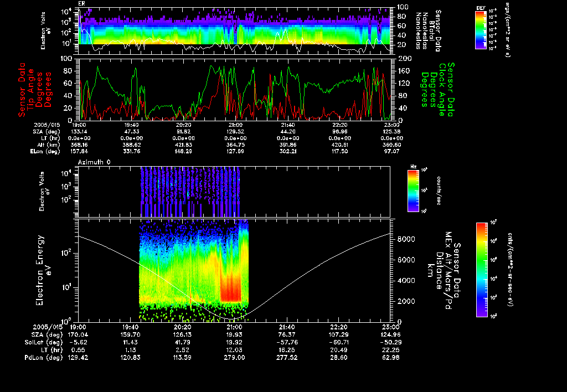Click the ELon value 302.21
The width and height of the screenshot is (567, 392).
click(x=288, y=152)
